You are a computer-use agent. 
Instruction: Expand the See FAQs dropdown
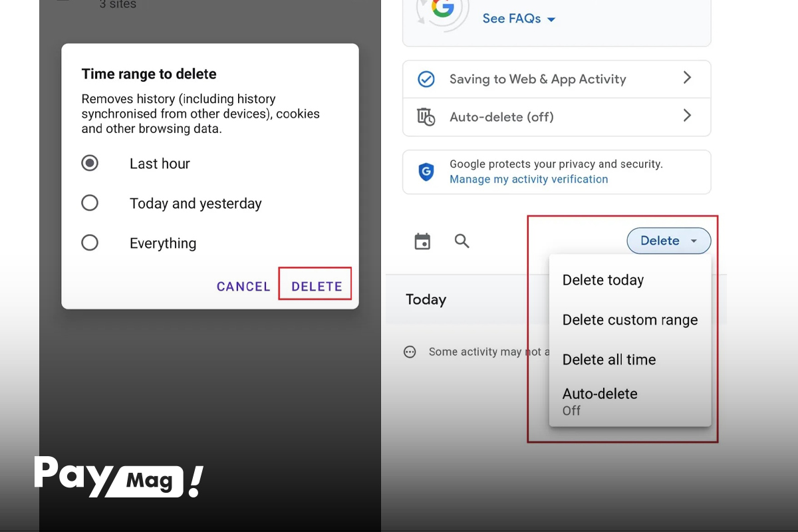pyautogui.click(x=519, y=19)
